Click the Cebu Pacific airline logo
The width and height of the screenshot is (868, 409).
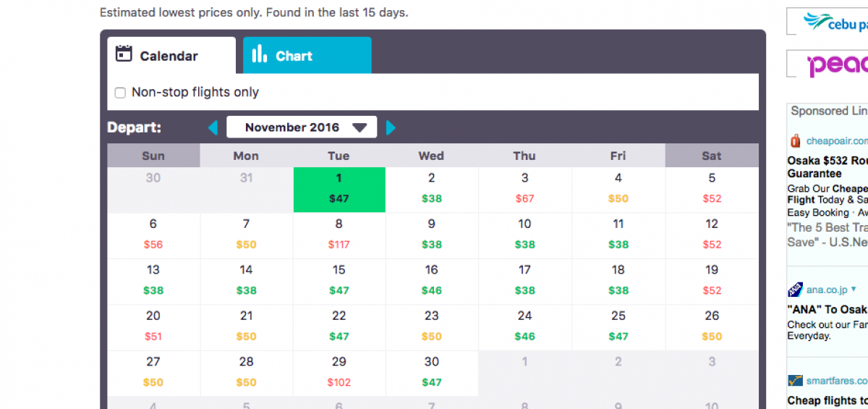[x=835, y=21]
